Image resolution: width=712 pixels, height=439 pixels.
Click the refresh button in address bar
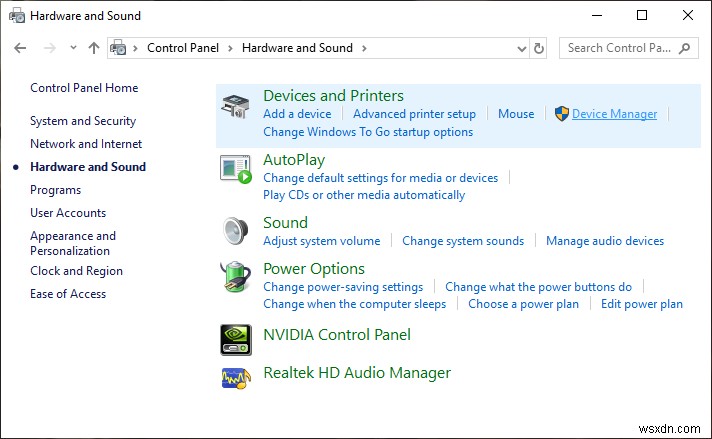pos(540,48)
